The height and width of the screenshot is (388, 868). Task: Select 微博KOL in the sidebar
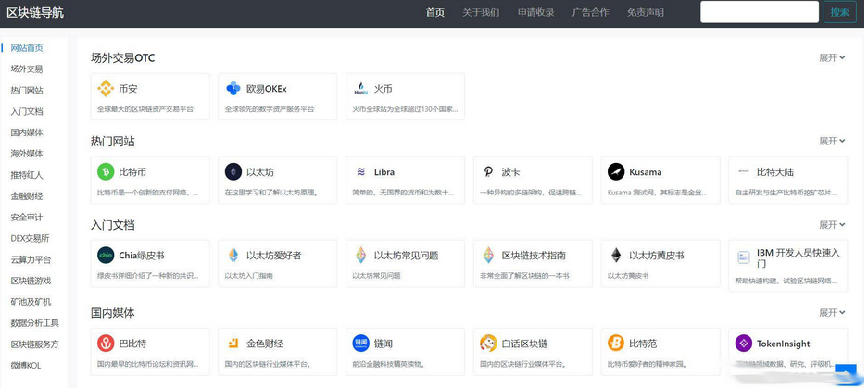[x=25, y=365]
